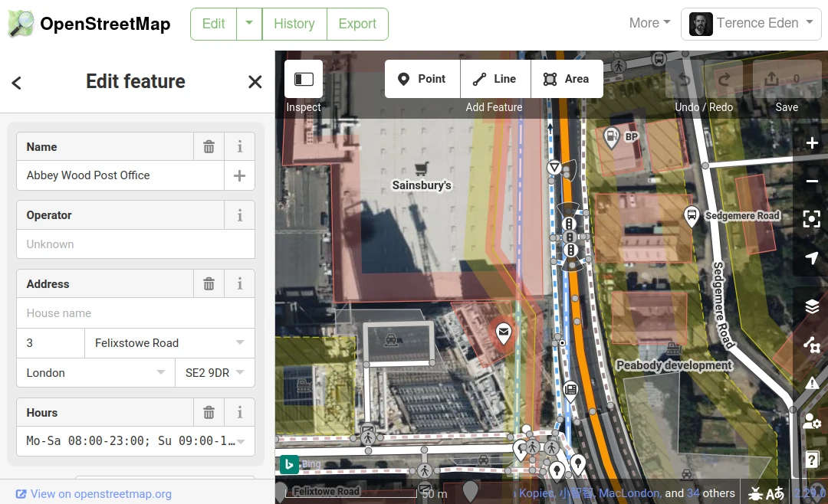Open the SE2 9DR postcode dropdown
The height and width of the screenshot is (504, 828).
coord(240,372)
